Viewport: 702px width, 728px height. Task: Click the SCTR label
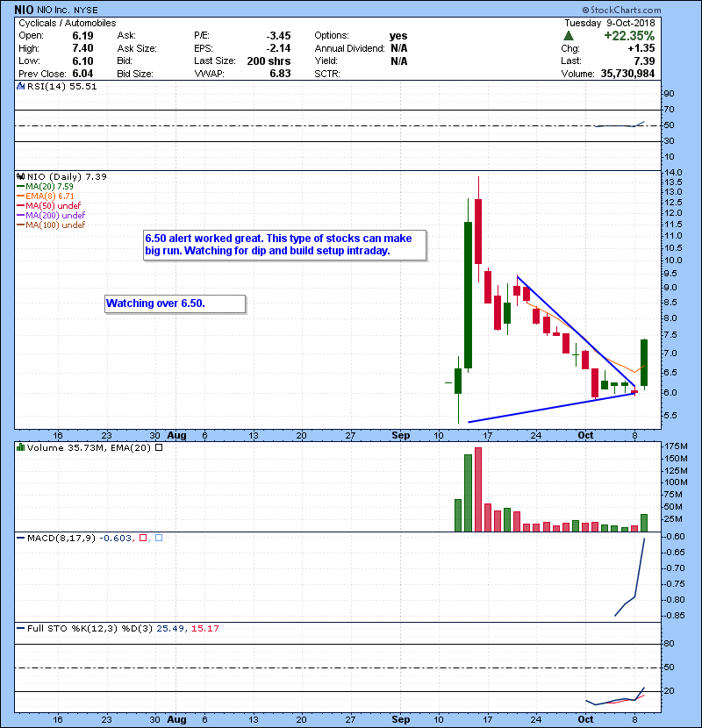coord(327,74)
